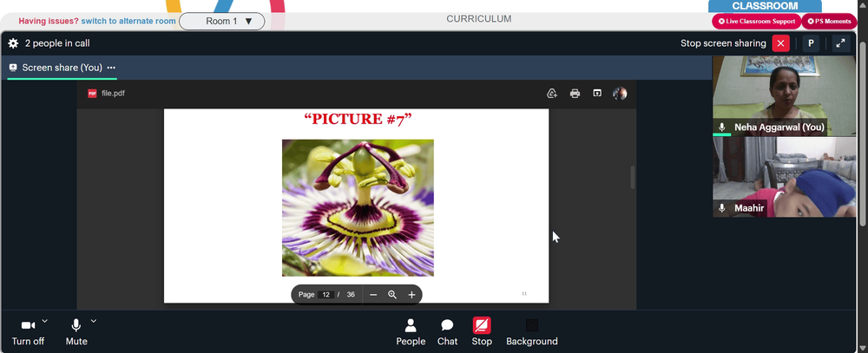Image resolution: width=868 pixels, height=353 pixels.
Task: Select the Screen share (You) tab
Action: pyautogui.click(x=62, y=68)
